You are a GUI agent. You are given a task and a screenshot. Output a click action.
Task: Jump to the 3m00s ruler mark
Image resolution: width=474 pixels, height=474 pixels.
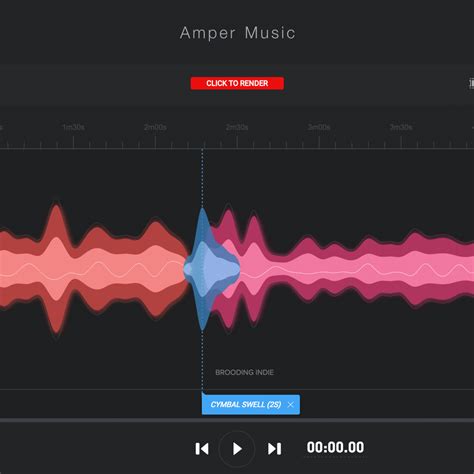click(x=319, y=127)
